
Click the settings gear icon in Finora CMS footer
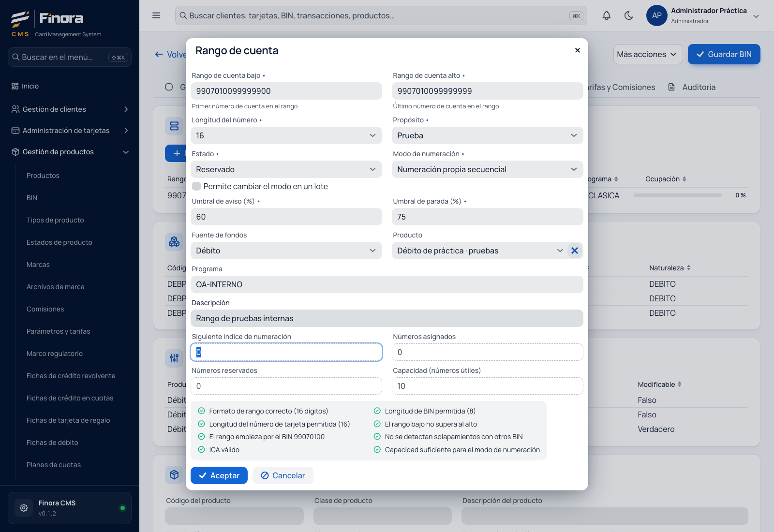click(x=24, y=508)
